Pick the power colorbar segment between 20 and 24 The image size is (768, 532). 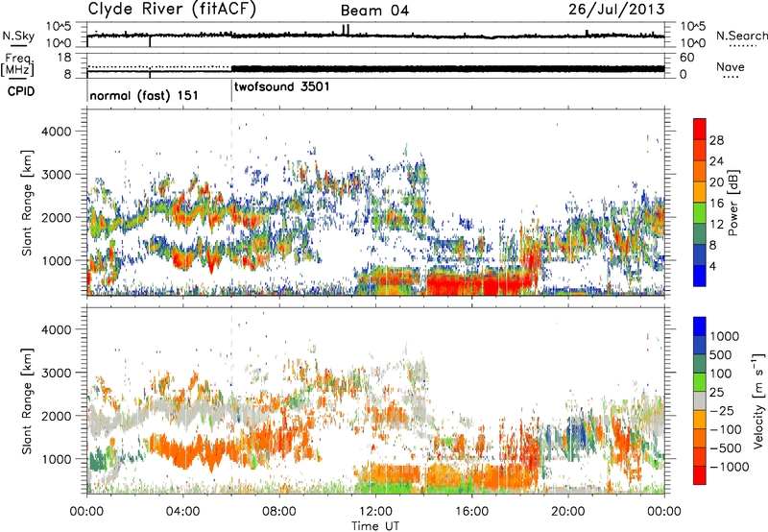700,171
